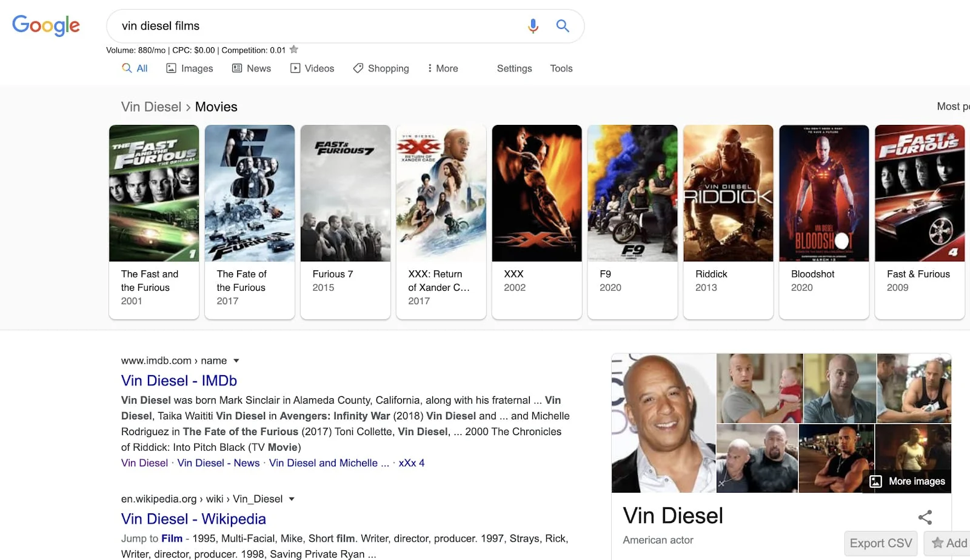Expand the More search options menu
Image resolution: width=970 pixels, height=560 pixels.
(x=443, y=68)
